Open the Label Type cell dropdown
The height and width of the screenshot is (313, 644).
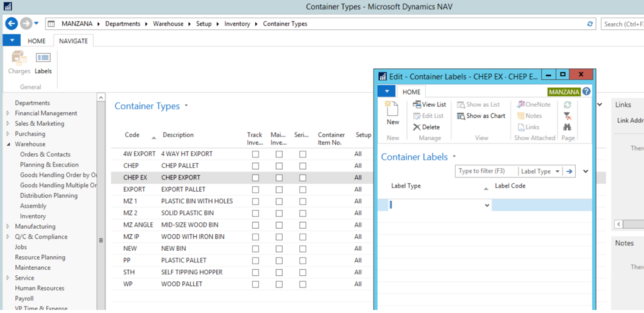(487, 205)
